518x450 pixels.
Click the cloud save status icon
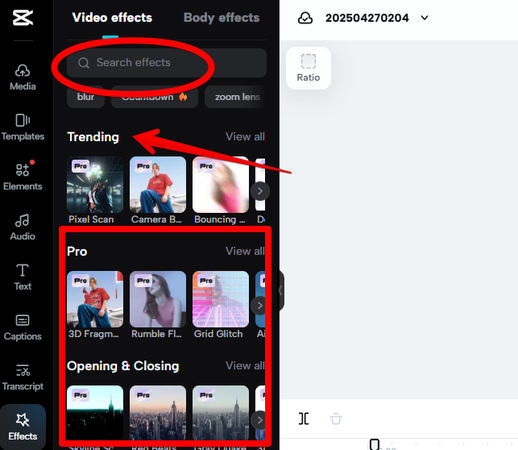point(305,18)
